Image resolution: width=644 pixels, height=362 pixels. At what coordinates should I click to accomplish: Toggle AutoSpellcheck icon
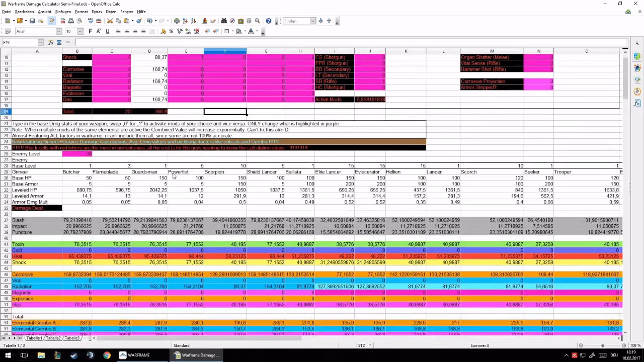click(x=99, y=21)
